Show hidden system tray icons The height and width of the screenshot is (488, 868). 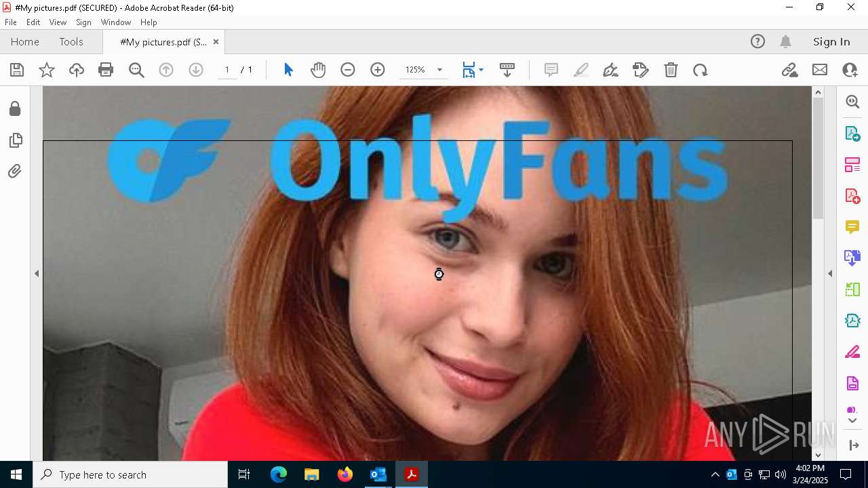(715, 474)
